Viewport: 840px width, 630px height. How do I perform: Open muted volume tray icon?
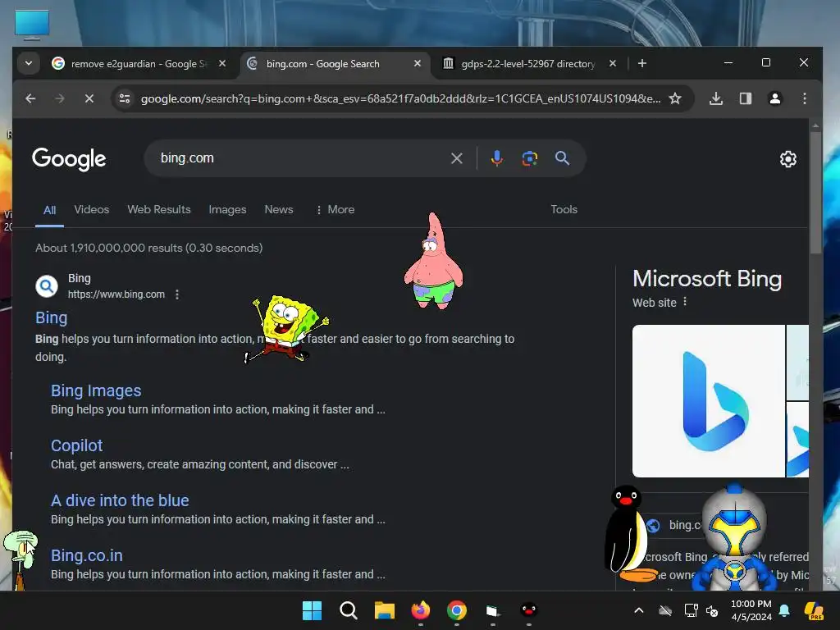click(712, 610)
